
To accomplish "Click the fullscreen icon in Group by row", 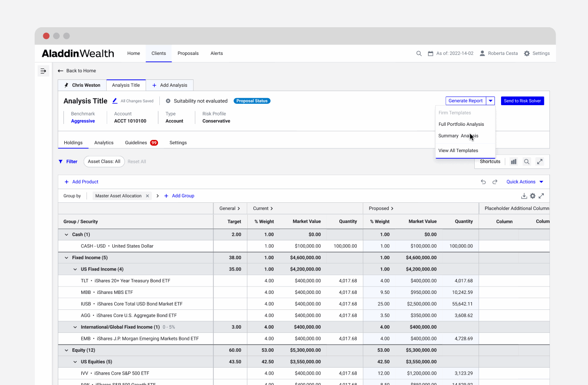I will click(x=541, y=196).
